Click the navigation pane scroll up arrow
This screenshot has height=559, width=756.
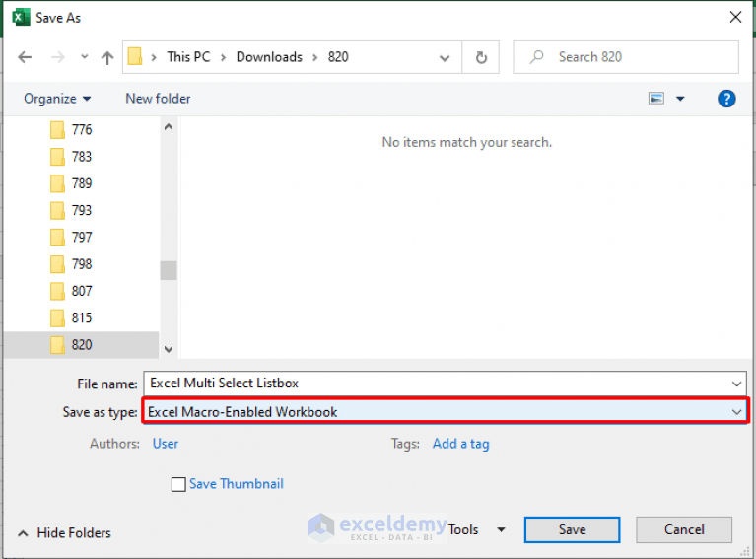[x=169, y=127]
